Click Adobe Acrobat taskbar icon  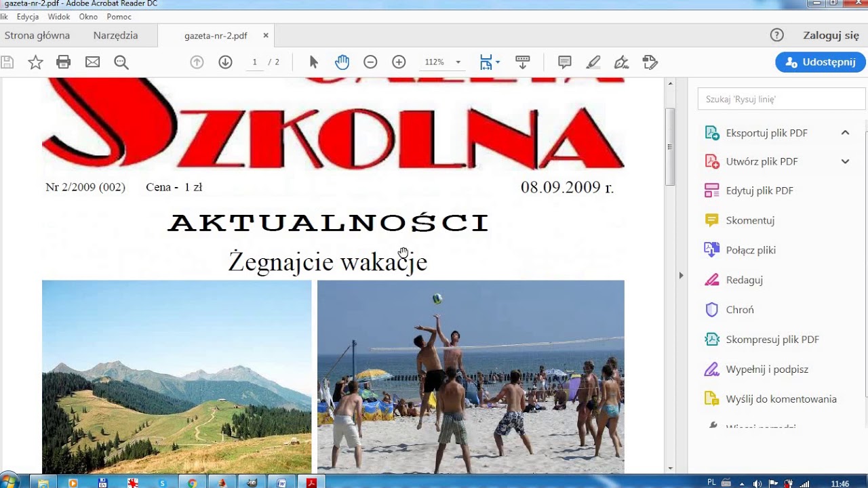tap(311, 483)
